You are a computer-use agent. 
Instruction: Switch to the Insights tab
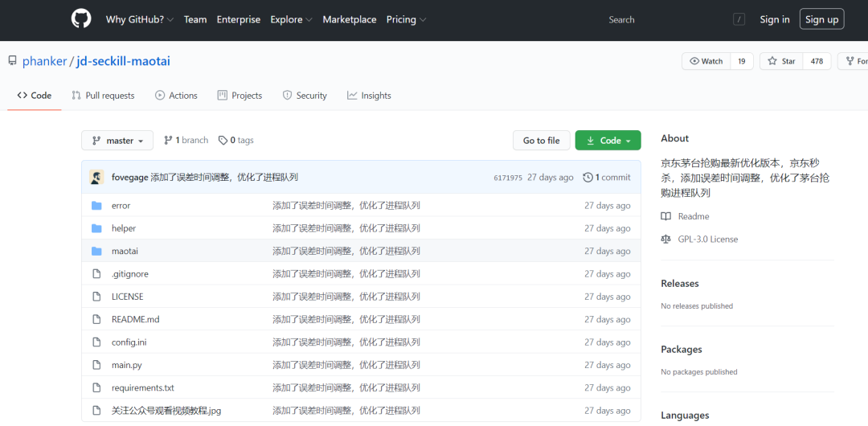click(x=369, y=96)
